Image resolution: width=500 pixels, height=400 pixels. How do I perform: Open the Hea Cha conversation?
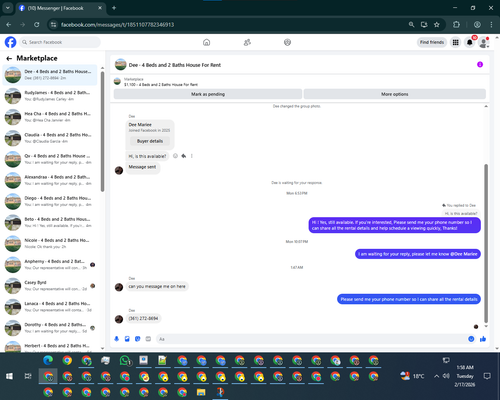[50, 117]
